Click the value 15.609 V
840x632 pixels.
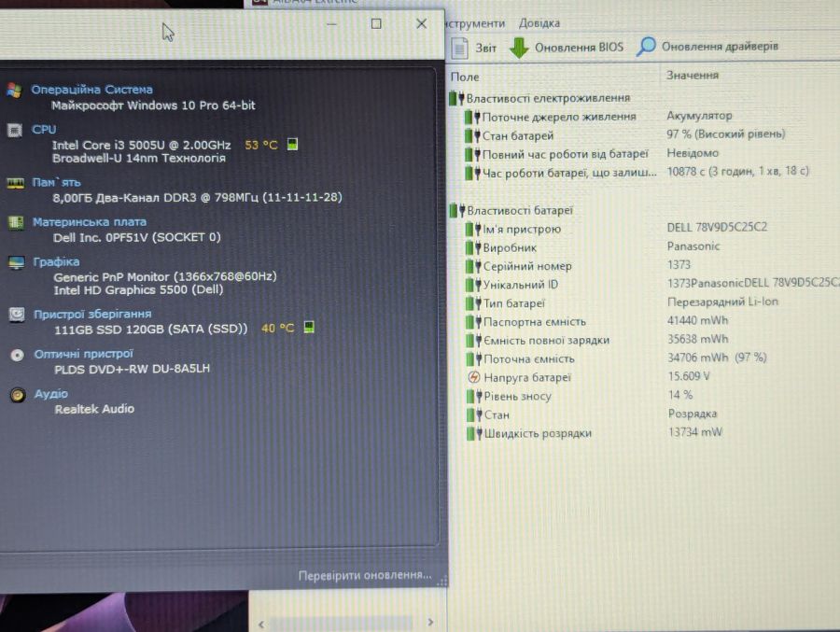coord(689,376)
